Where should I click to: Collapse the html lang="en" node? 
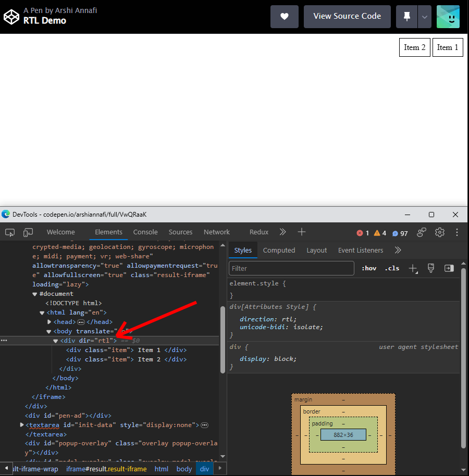point(42,312)
